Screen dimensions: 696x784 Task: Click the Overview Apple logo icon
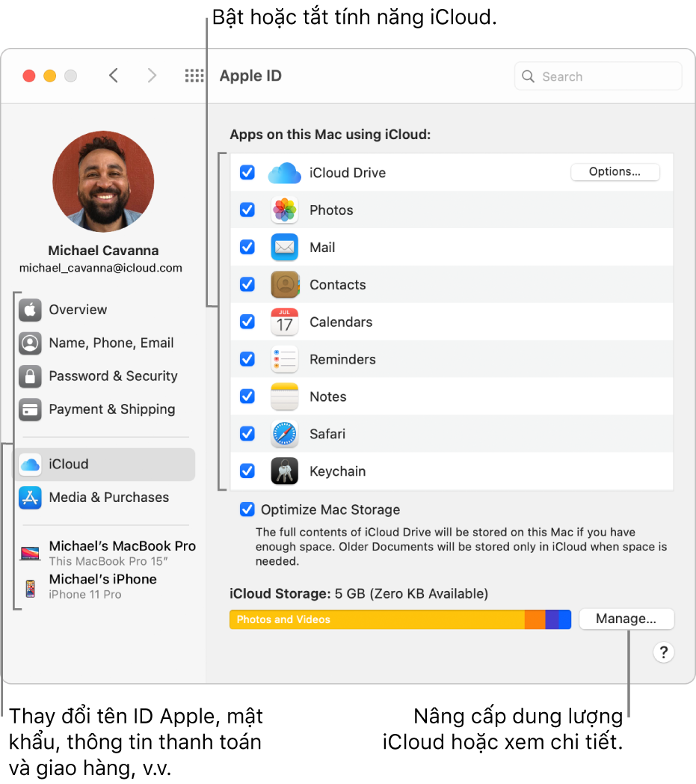click(30, 310)
